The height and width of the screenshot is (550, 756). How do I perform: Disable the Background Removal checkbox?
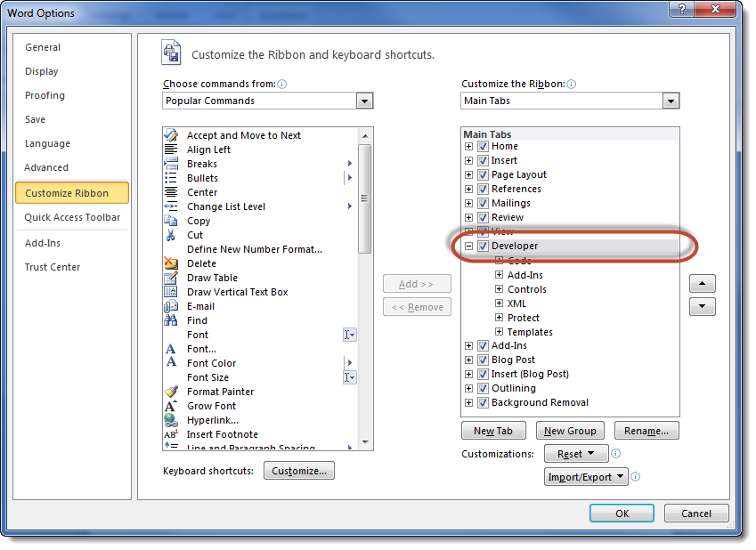coord(483,403)
